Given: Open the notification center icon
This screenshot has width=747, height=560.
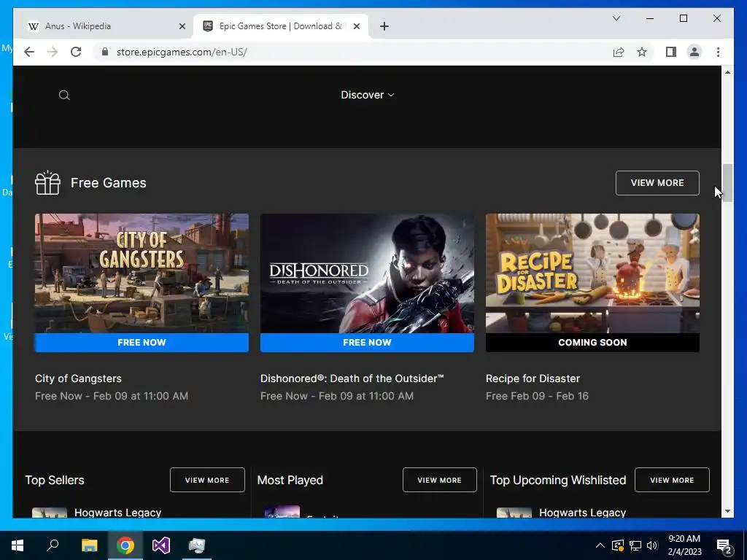Looking at the screenshot, I should [x=724, y=545].
